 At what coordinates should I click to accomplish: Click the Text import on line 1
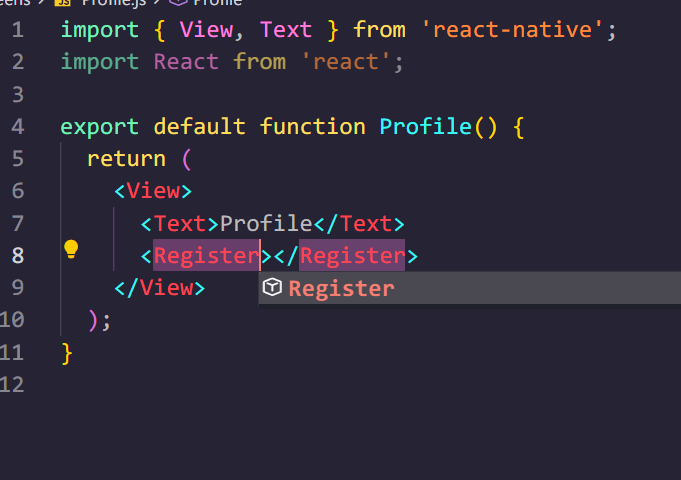coord(286,30)
